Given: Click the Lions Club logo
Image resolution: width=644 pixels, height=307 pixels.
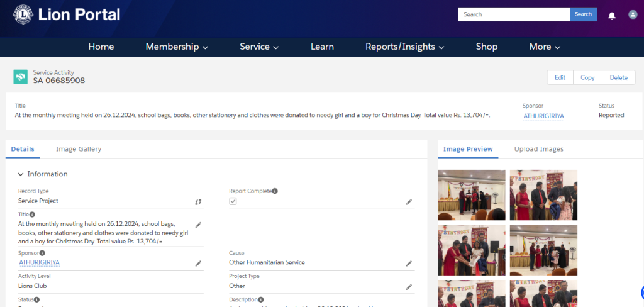Looking at the screenshot, I should click(x=23, y=15).
